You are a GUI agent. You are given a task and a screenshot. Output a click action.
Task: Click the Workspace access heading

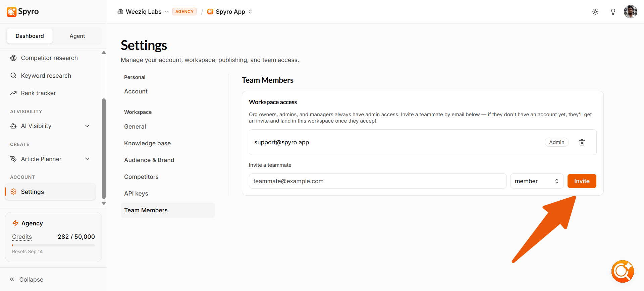pos(273,102)
